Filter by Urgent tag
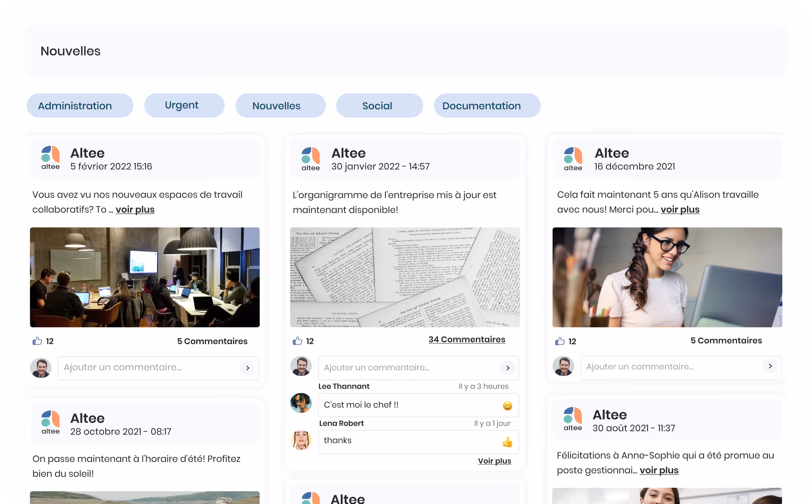The height and width of the screenshot is (504, 812). point(184,105)
